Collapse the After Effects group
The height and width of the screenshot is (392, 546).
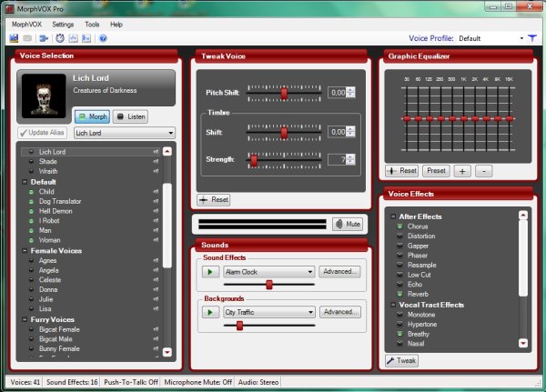point(393,216)
